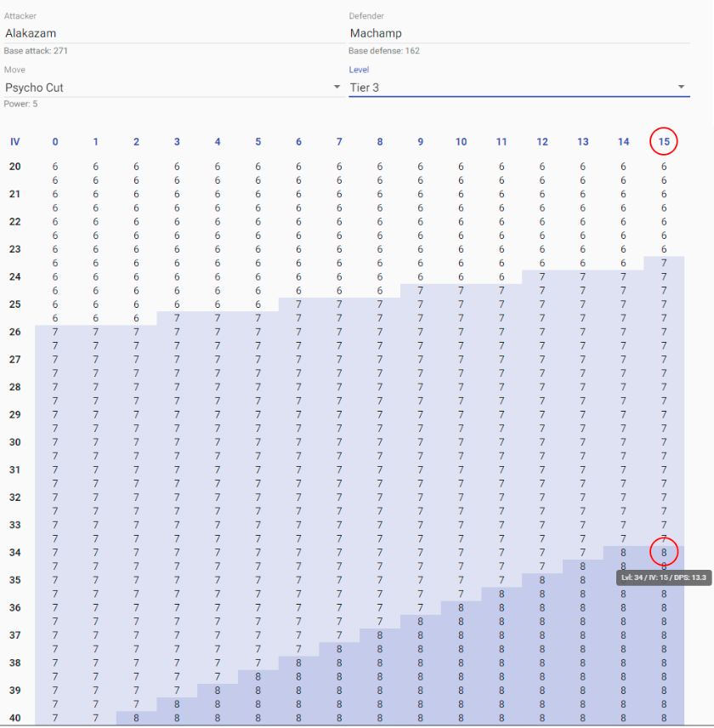
Task: Click IV column header 3
Action: pos(177,142)
